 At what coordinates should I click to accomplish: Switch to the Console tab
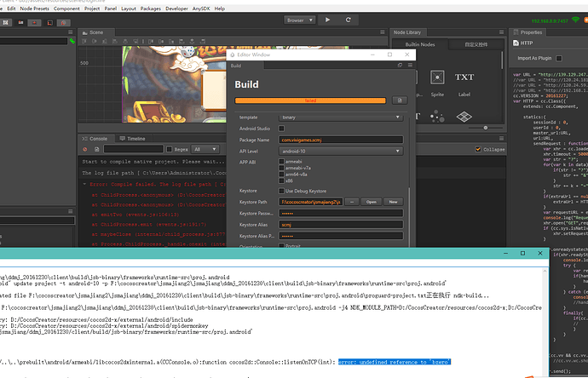point(95,139)
